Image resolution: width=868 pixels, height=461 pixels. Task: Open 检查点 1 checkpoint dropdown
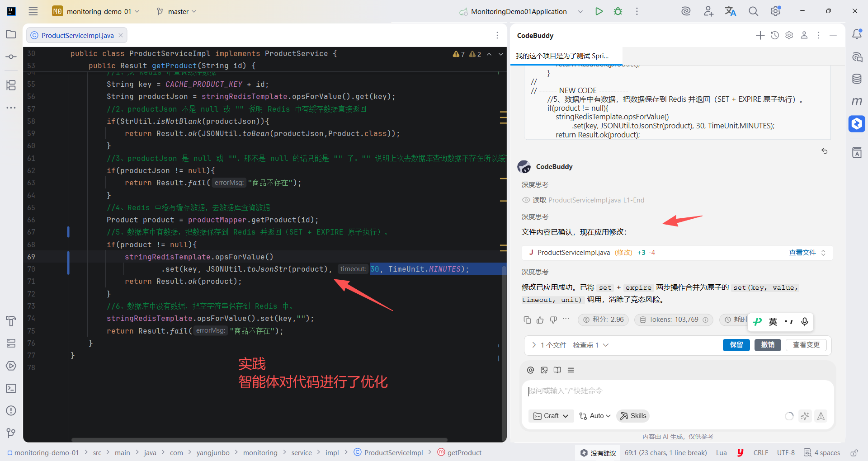(591, 345)
